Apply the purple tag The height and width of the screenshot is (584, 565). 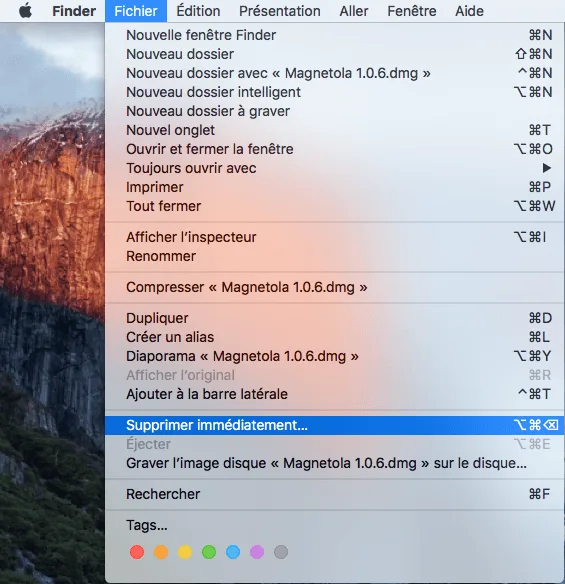pos(257,552)
